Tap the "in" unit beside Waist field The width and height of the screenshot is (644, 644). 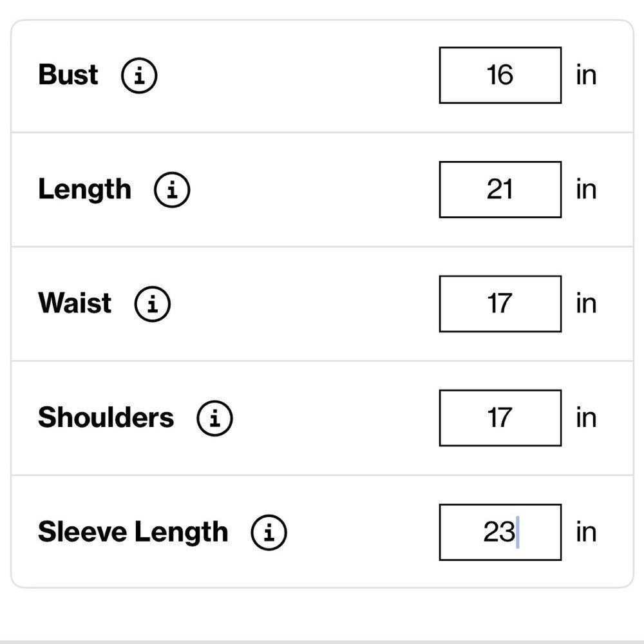point(586,304)
